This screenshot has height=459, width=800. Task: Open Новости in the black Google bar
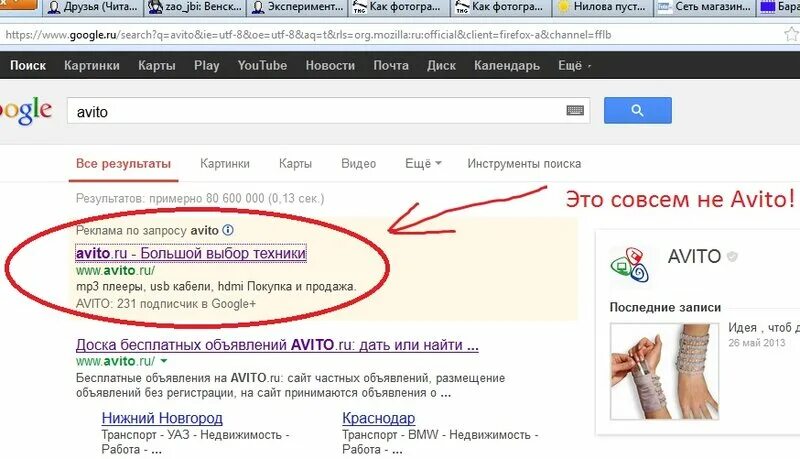click(330, 65)
